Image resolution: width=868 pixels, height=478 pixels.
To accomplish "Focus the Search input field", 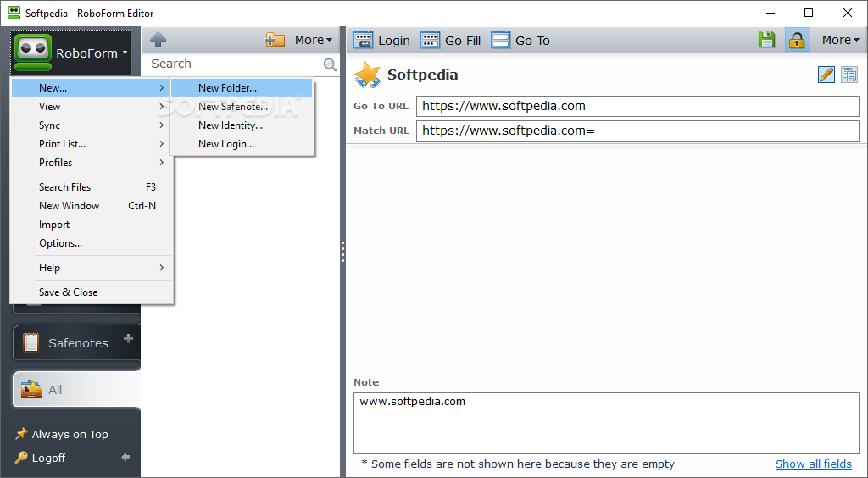I will (236, 64).
